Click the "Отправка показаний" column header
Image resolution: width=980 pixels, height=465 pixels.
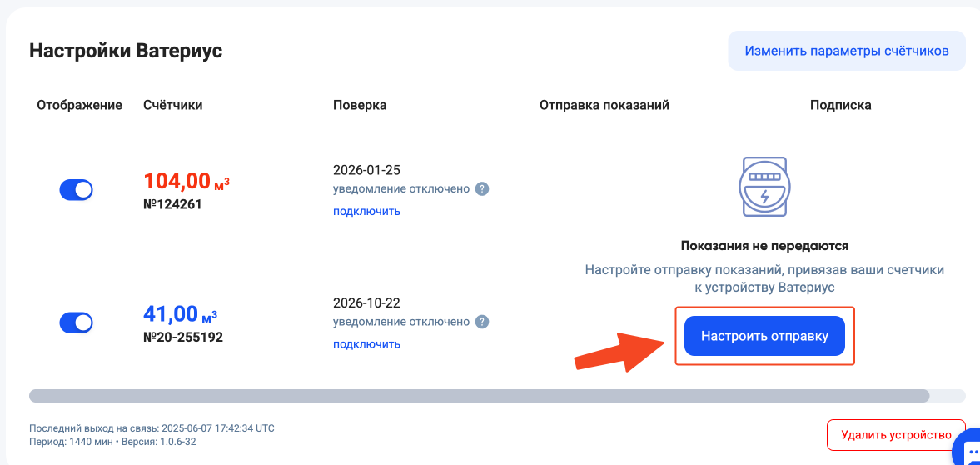[604, 105]
